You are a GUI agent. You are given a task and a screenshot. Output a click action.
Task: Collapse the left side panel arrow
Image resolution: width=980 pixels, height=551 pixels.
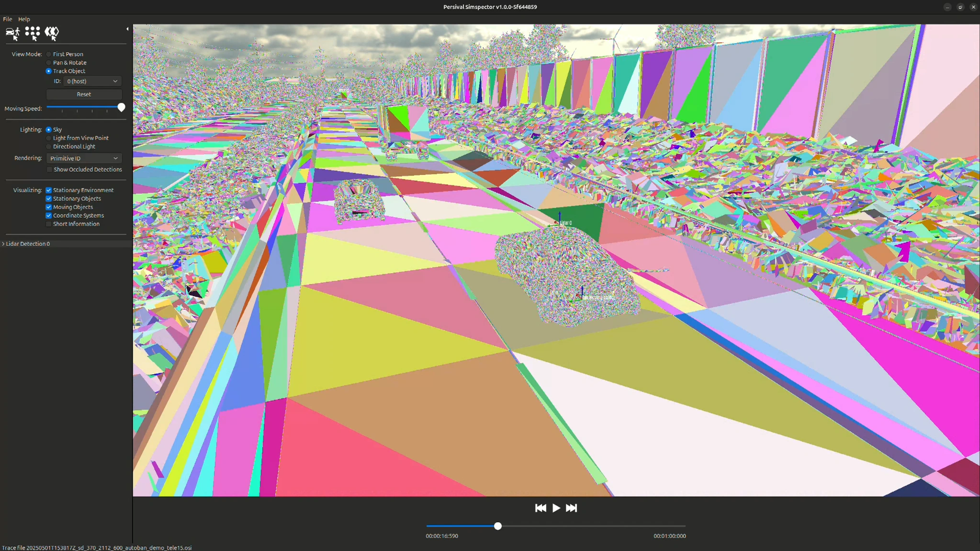127,29
